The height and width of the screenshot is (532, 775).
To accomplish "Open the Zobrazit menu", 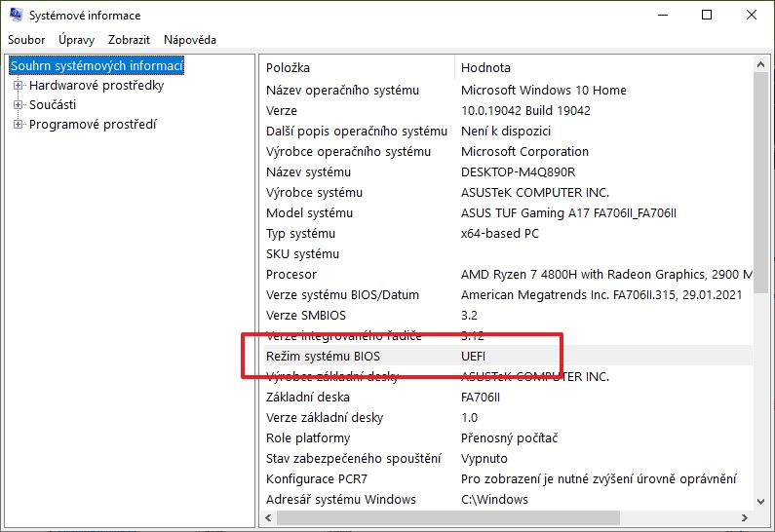I will tap(130, 40).
